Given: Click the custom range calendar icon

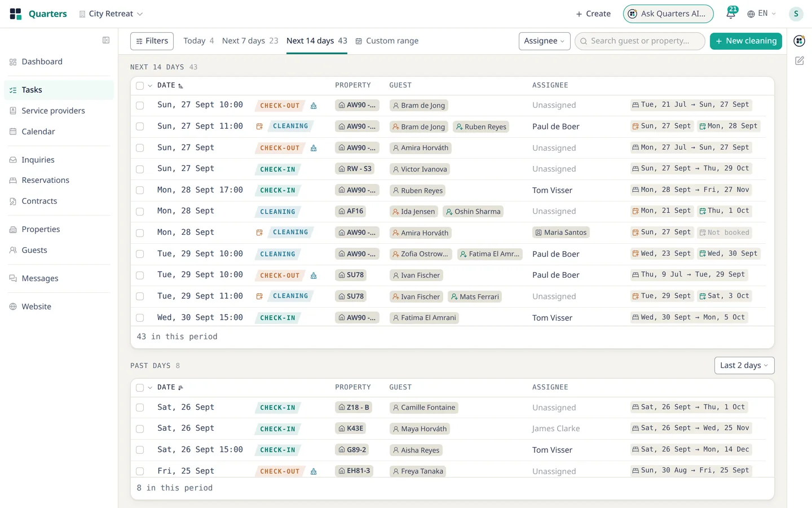Looking at the screenshot, I should point(359,41).
